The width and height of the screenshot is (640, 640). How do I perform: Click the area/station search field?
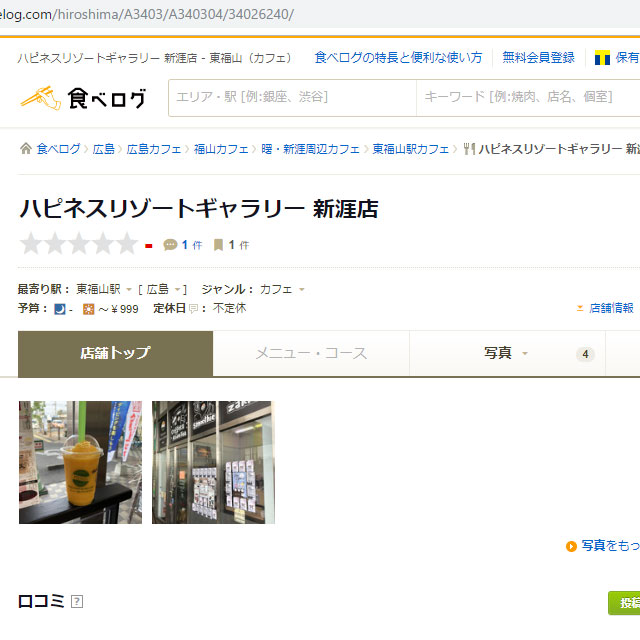(x=292, y=98)
